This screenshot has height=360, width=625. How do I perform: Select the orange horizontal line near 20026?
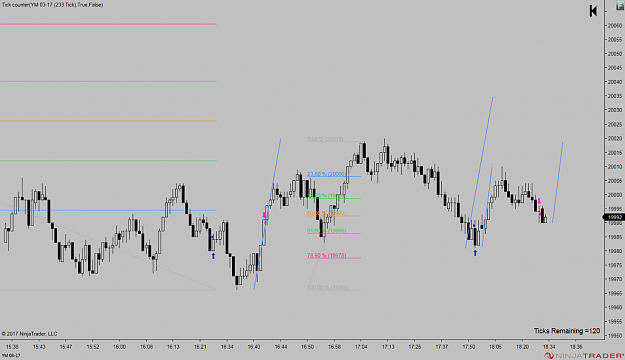click(108, 120)
